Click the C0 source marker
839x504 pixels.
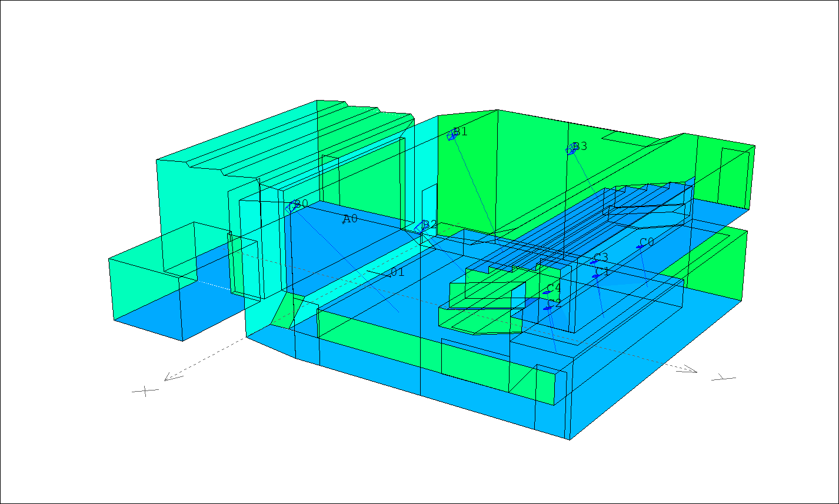[x=640, y=246]
